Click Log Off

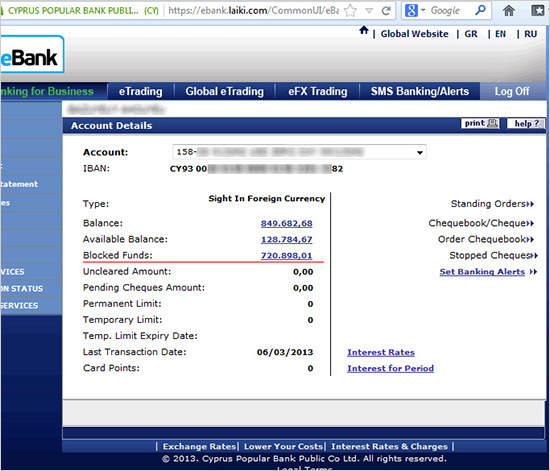512,91
